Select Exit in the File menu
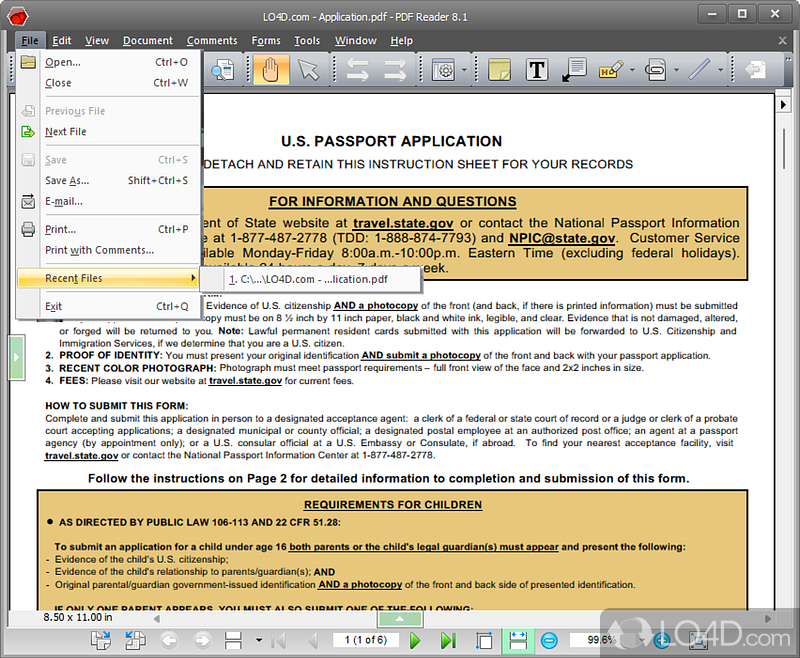The image size is (800, 658). (108, 306)
